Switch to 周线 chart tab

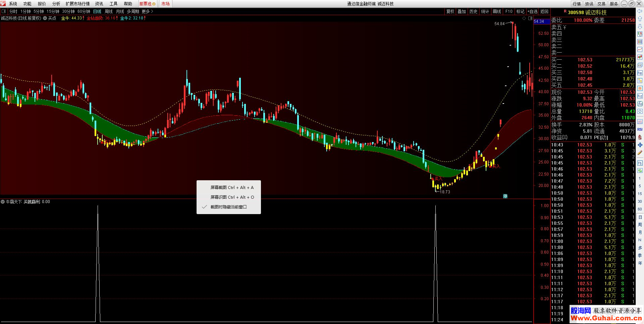[109, 11]
